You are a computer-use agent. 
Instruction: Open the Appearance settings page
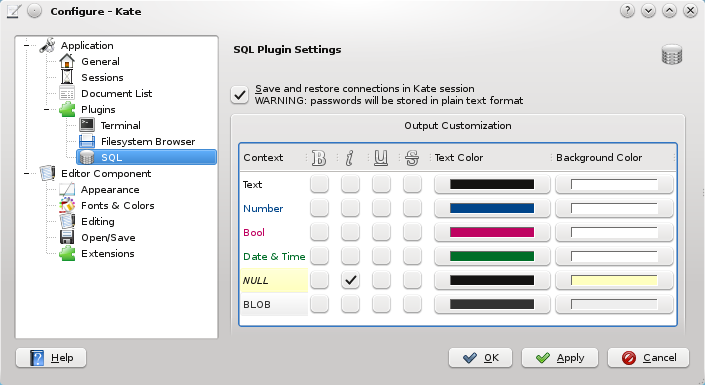click(x=110, y=190)
